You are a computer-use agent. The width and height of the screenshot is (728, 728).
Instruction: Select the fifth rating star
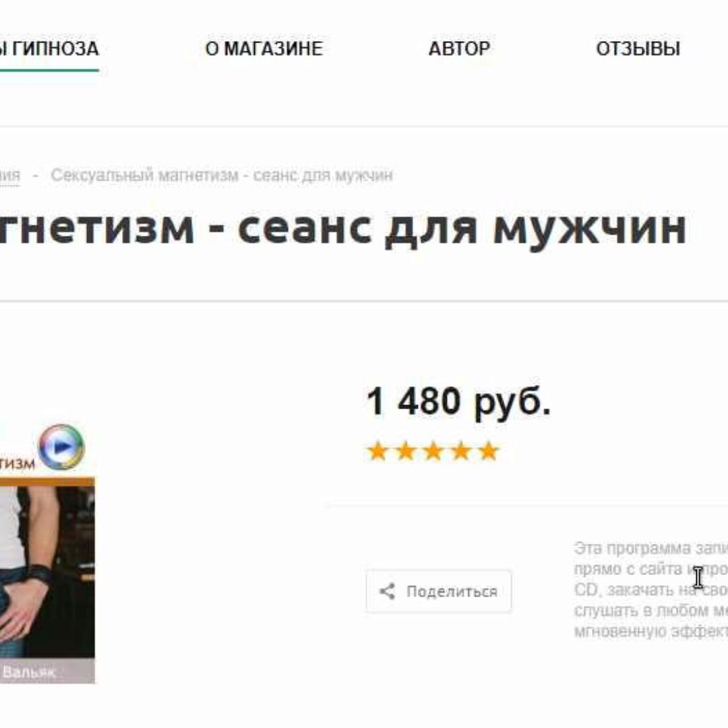pos(489,451)
